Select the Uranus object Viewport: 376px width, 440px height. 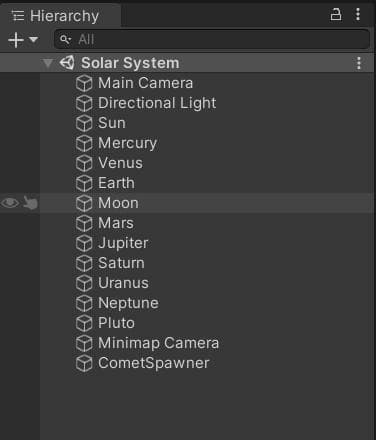[123, 283]
